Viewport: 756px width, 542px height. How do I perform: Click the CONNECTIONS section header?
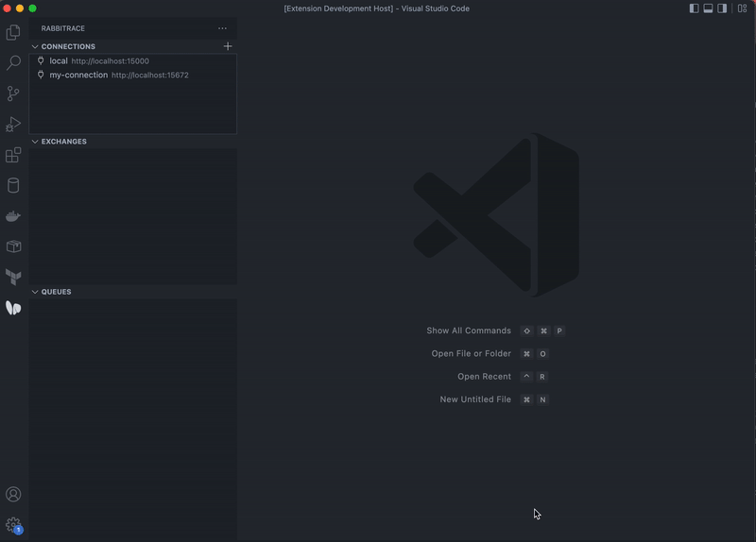[x=133, y=46]
